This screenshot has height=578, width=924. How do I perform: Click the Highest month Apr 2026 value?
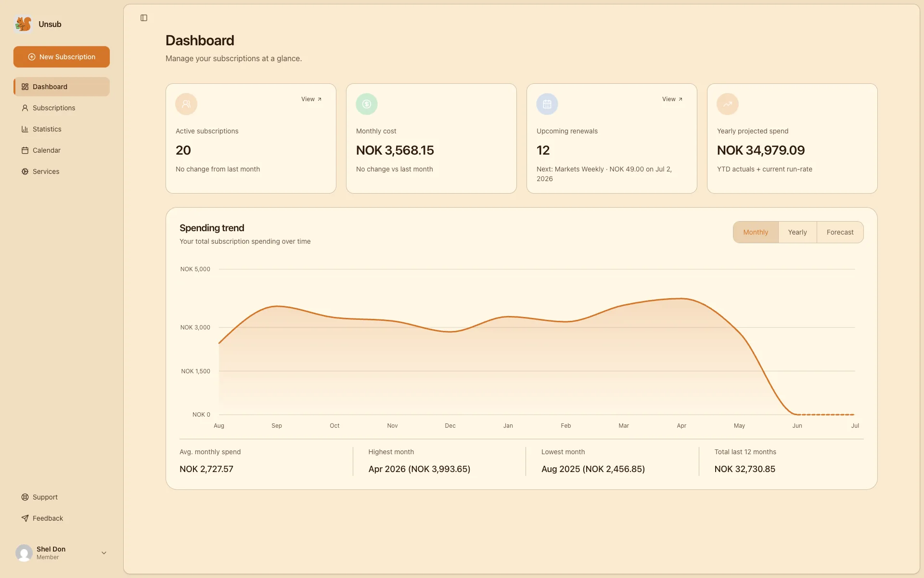[x=419, y=469]
